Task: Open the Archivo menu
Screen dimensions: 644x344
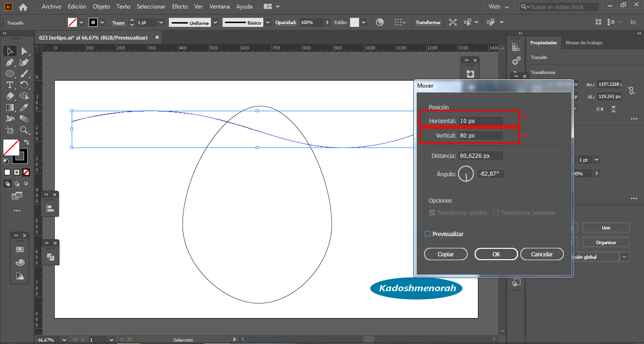Action: tap(51, 7)
